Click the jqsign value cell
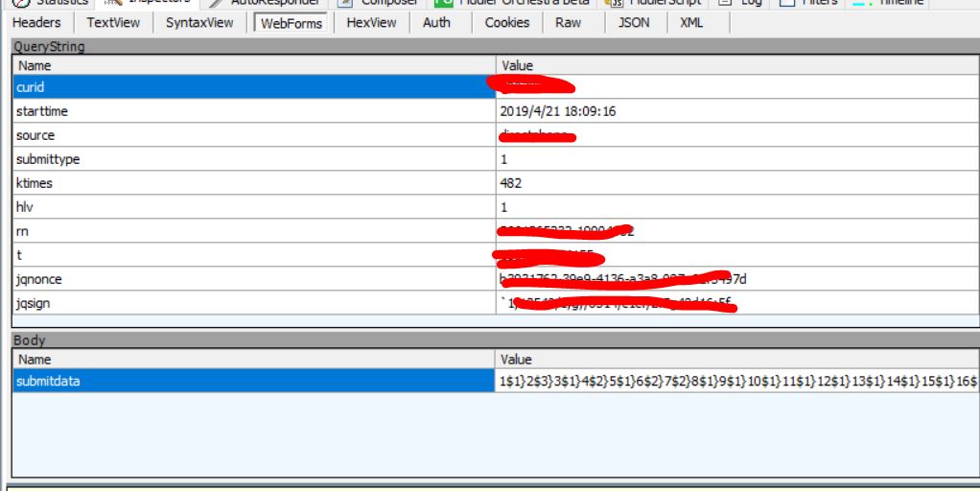 pos(737,303)
